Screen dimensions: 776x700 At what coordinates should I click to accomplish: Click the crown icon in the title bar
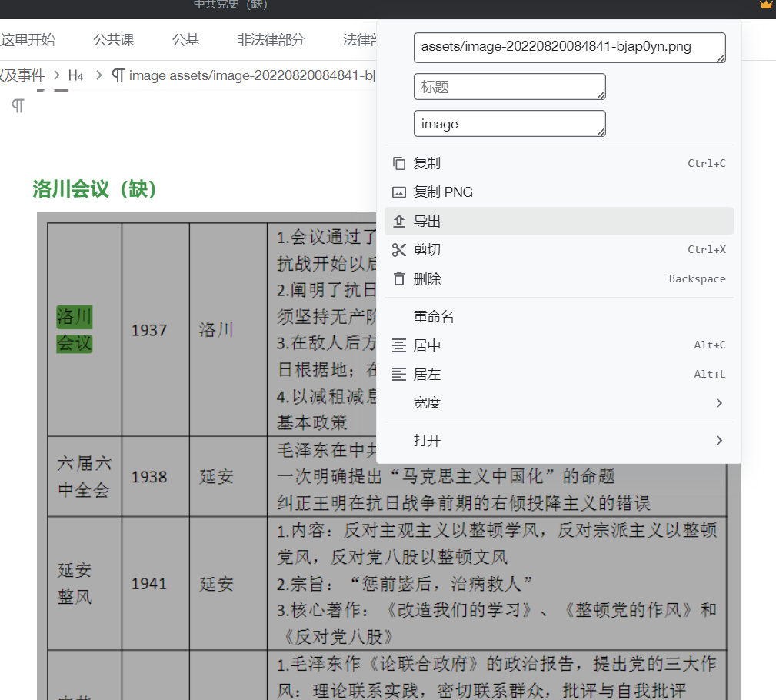click(766, 5)
